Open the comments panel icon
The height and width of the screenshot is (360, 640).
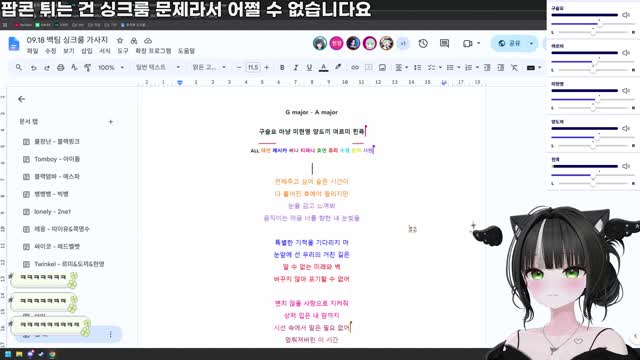tap(444, 43)
